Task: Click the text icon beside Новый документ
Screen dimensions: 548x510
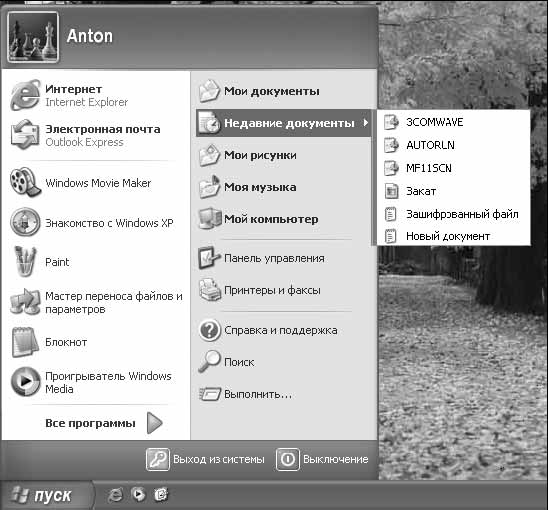Action: pos(390,237)
